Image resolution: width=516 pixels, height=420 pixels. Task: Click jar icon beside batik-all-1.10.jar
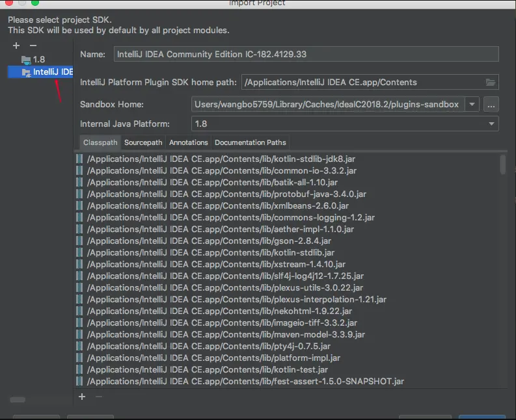(79, 183)
